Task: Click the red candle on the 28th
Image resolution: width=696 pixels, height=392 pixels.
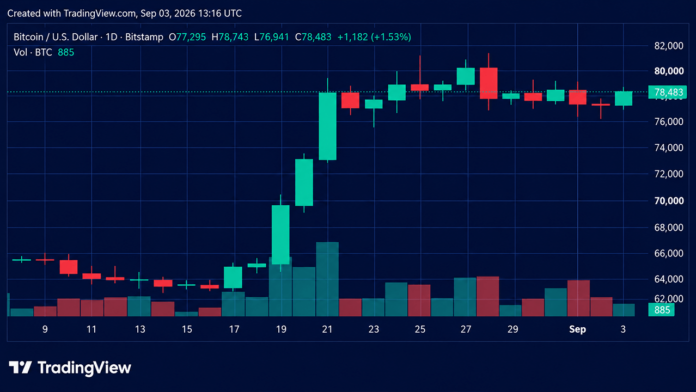Action: click(489, 83)
